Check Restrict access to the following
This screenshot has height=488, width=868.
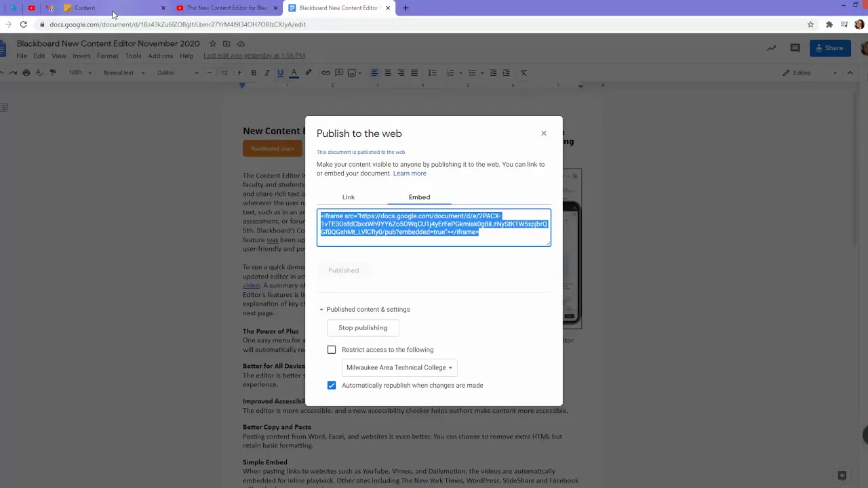coord(332,350)
